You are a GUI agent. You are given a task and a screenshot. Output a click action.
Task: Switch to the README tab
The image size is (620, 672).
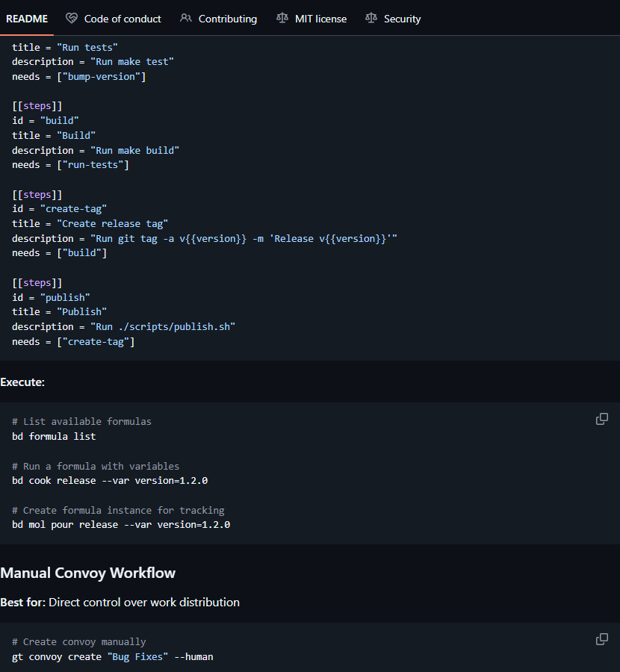point(27,19)
